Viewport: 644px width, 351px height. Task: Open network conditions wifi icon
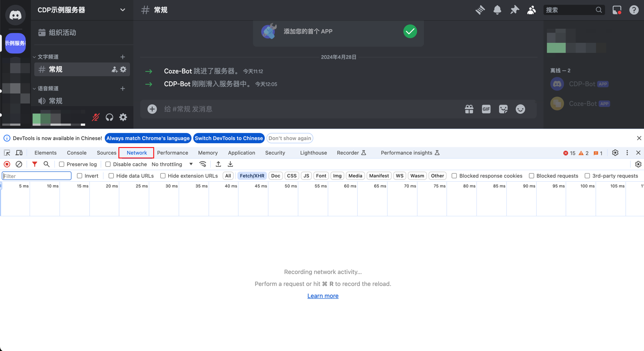click(x=203, y=164)
